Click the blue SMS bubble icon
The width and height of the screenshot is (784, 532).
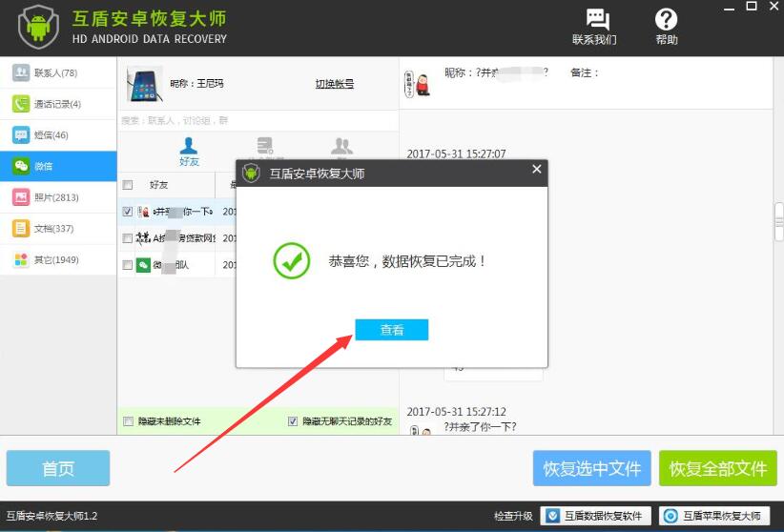pos(20,134)
